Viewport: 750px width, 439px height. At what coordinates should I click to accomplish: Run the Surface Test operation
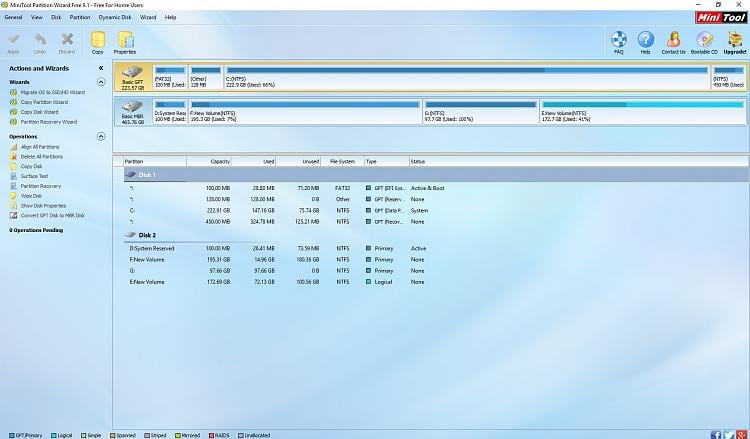coord(34,176)
